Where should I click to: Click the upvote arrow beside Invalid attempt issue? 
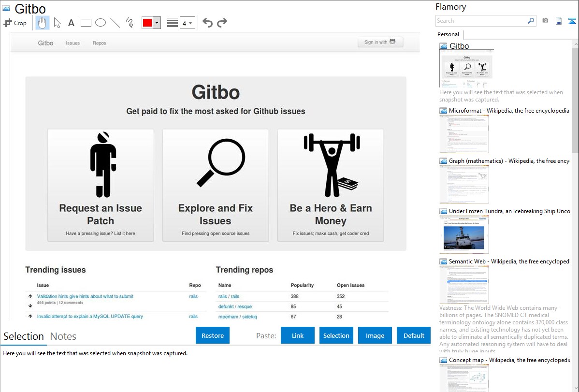point(30,316)
